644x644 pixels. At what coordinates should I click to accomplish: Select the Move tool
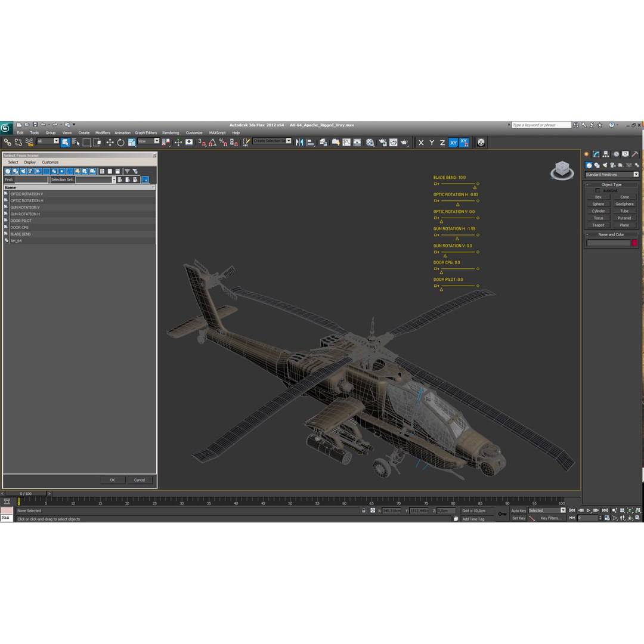coord(110,143)
